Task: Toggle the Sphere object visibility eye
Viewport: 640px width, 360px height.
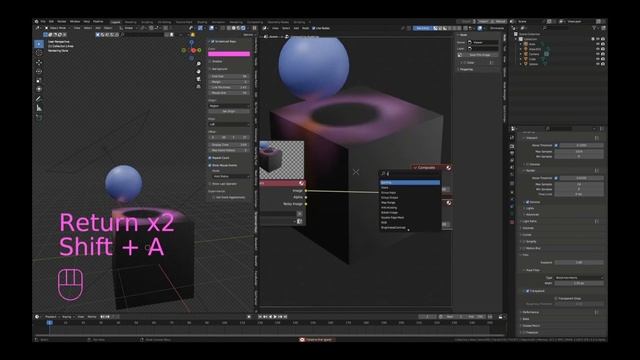Action: (598, 64)
